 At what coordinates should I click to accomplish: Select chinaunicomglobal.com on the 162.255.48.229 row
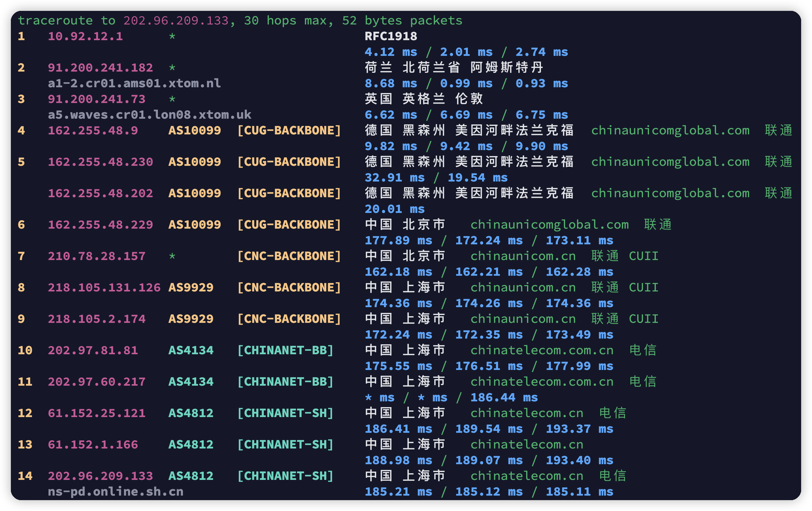[550, 225]
